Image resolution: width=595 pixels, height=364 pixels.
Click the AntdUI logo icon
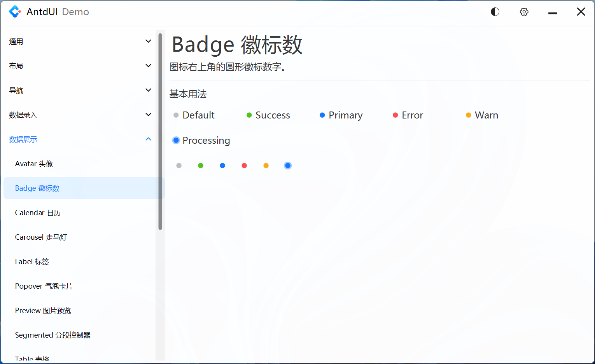tap(15, 12)
